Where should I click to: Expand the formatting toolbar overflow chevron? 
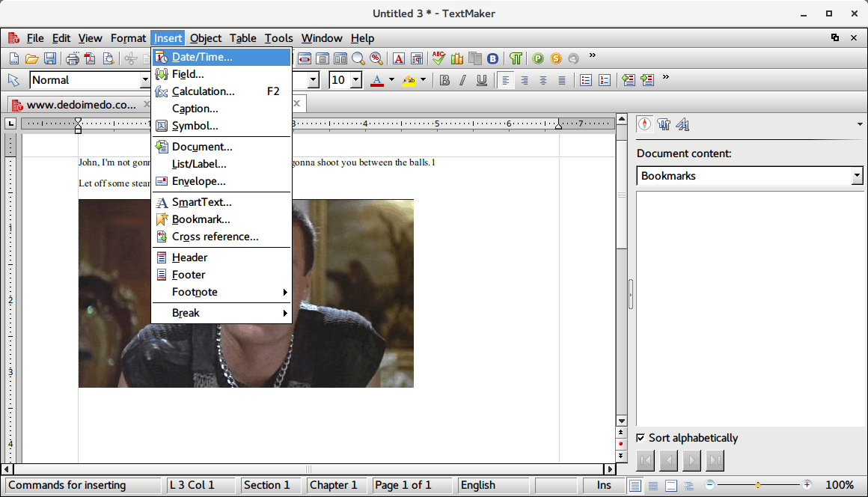coord(666,77)
